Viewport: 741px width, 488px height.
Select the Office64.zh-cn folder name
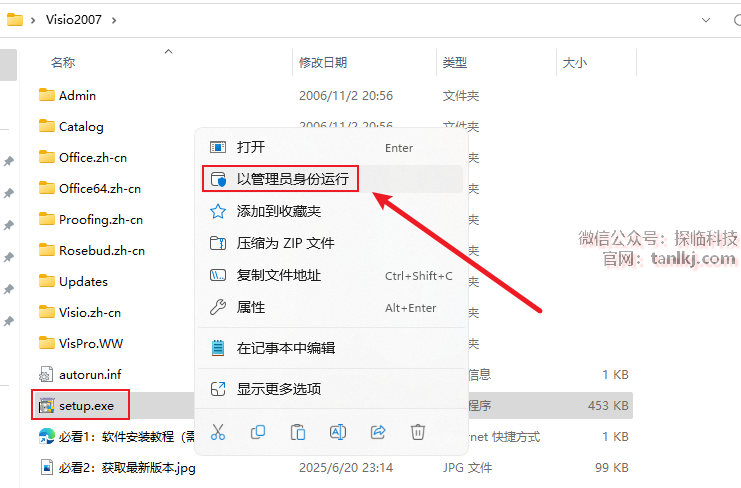[x=100, y=188]
